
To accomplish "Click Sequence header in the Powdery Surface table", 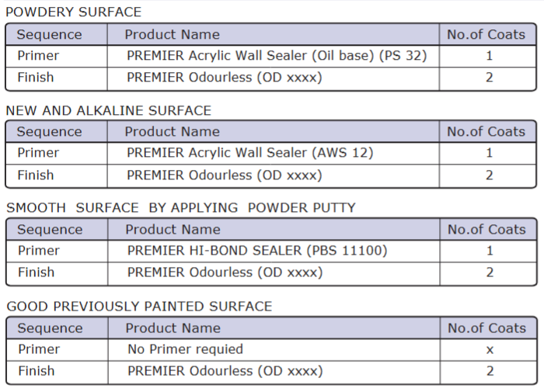I will click(49, 34).
